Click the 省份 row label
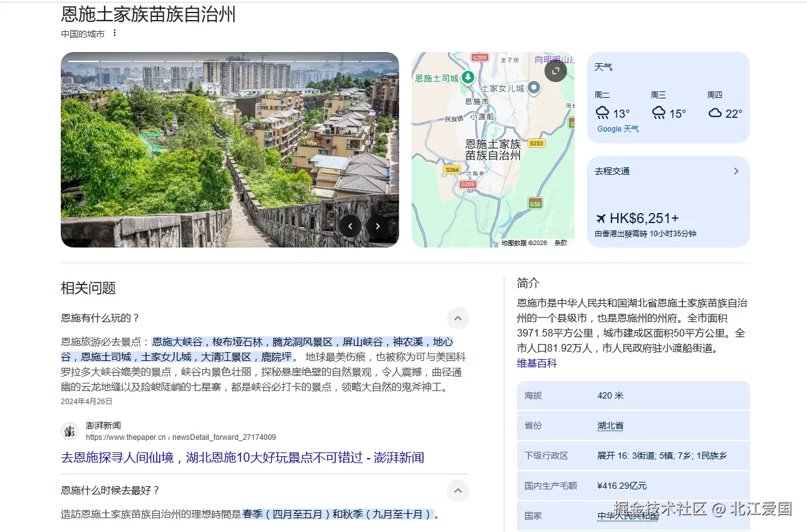The height and width of the screenshot is (532, 807). (533, 425)
